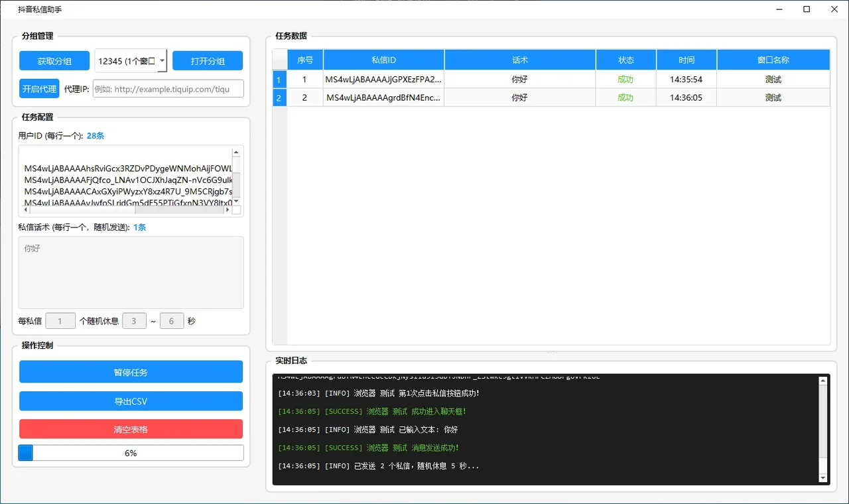Select cell MS4wLjABAAAAgrdBfN4Enc...

pos(384,97)
